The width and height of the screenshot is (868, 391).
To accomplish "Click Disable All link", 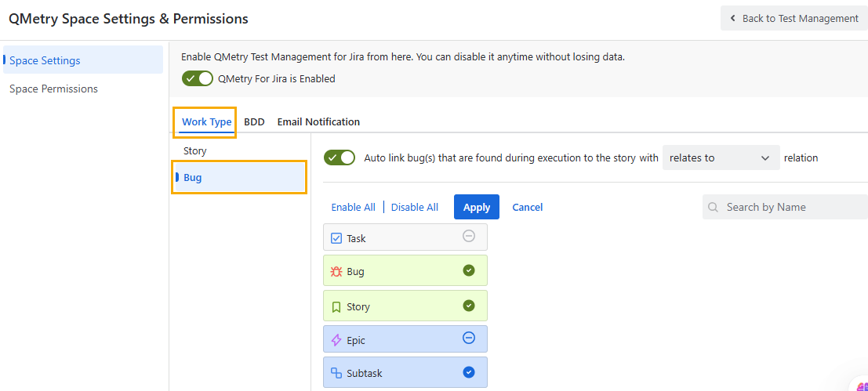I will 415,207.
